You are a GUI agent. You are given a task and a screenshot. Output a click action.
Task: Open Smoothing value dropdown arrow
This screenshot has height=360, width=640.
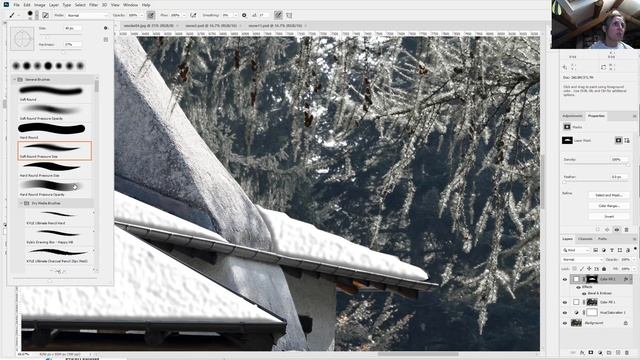[x=236, y=15]
